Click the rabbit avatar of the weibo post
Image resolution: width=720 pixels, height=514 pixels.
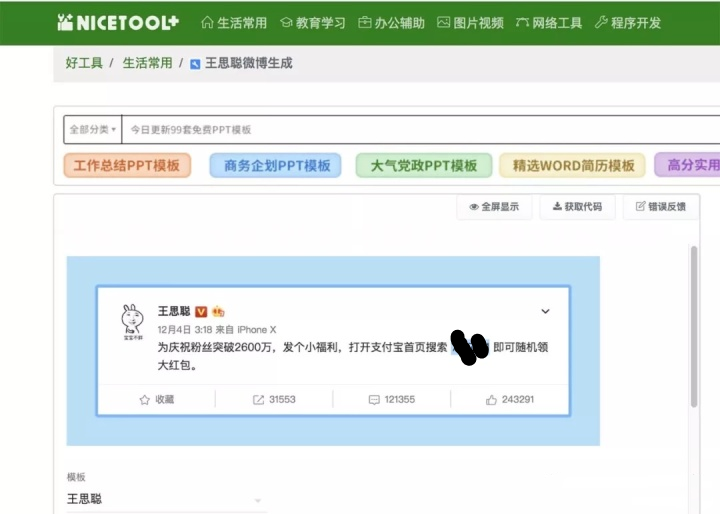pyautogui.click(x=132, y=322)
